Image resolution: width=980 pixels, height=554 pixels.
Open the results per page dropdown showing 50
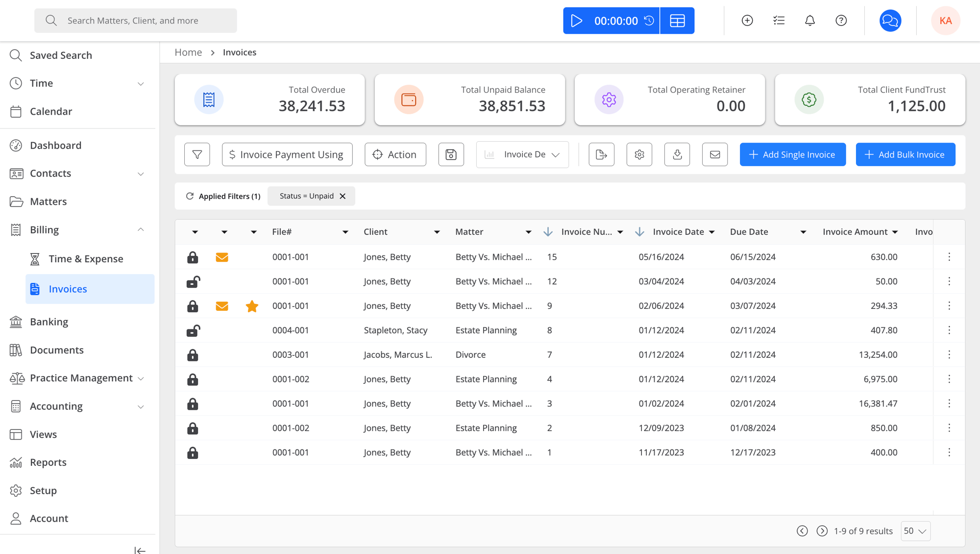[915, 531]
